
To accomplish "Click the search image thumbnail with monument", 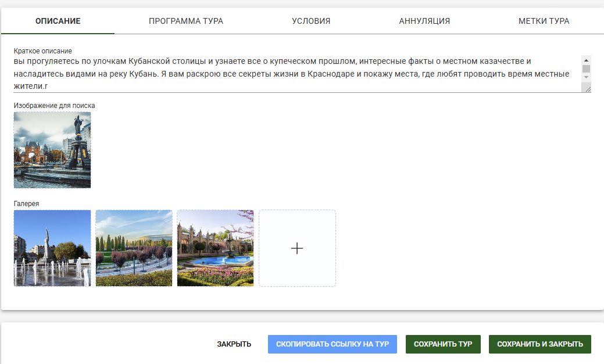I will pyautogui.click(x=52, y=150).
